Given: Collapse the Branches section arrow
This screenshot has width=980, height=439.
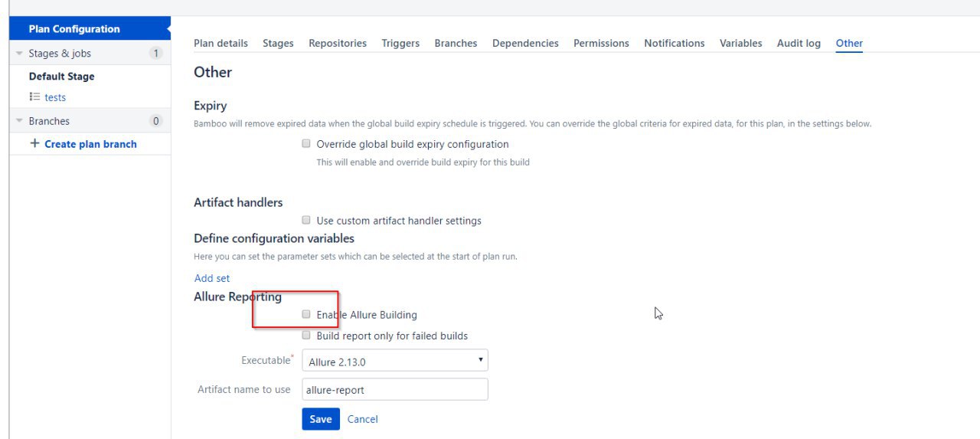Looking at the screenshot, I should [x=20, y=121].
